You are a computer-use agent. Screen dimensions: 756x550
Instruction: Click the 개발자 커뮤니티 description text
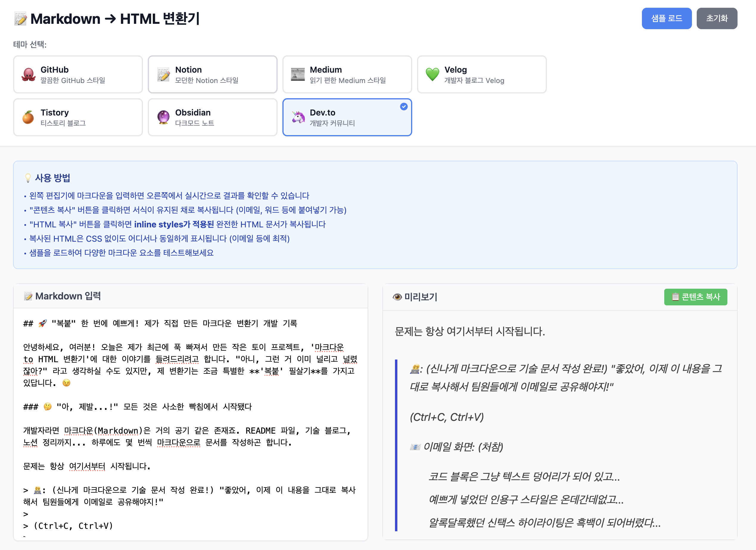tap(332, 123)
